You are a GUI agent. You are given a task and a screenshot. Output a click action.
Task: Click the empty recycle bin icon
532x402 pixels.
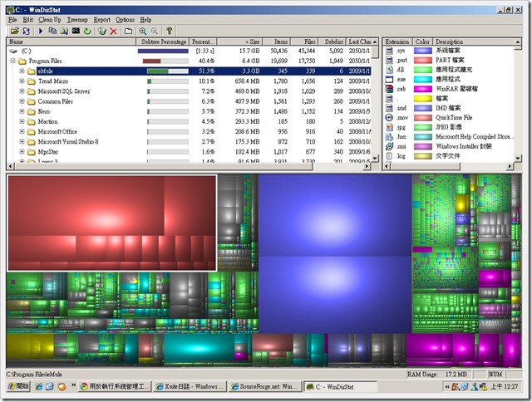(x=101, y=31)
